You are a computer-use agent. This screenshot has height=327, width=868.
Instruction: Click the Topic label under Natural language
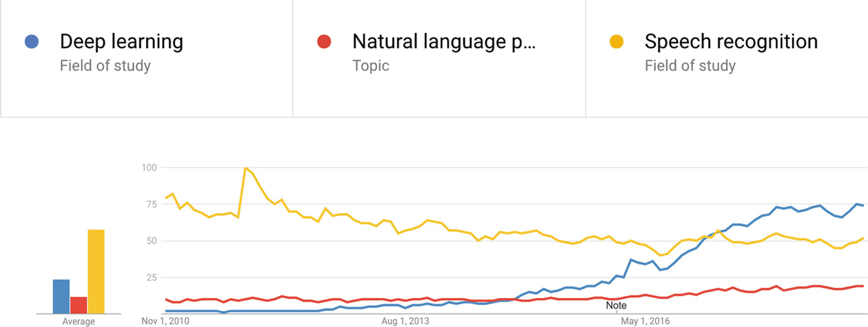[x=371, y=65]
